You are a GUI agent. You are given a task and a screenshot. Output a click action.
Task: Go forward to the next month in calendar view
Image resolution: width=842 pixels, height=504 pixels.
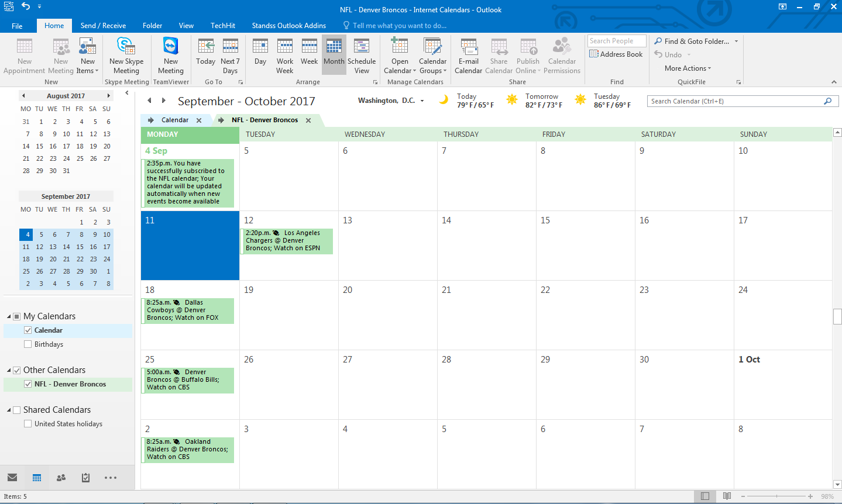click(164, 101)
